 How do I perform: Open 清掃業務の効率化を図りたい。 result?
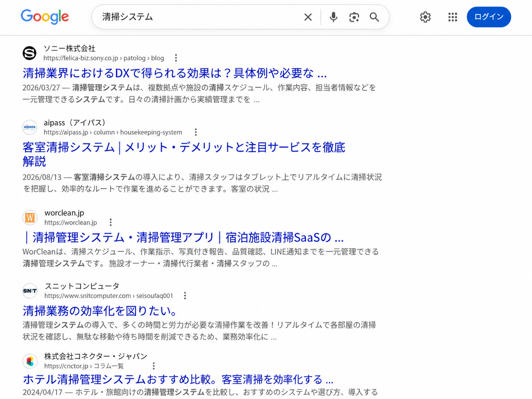tap(100, 311)
